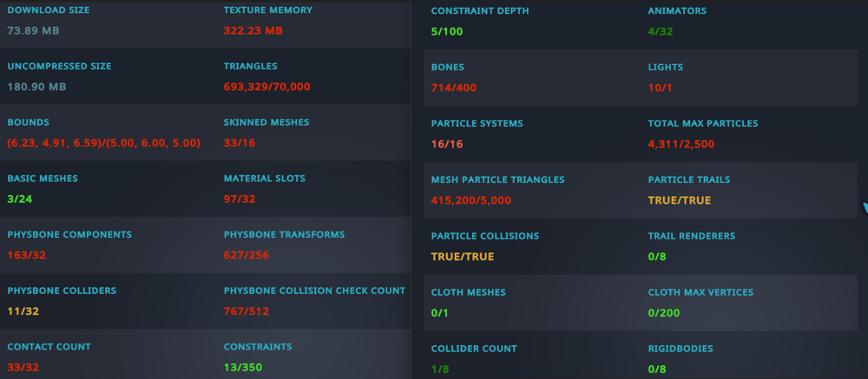Select the 180.90 MB value
The width and height of the screenshot is (868, 379).
coord(36,87)
